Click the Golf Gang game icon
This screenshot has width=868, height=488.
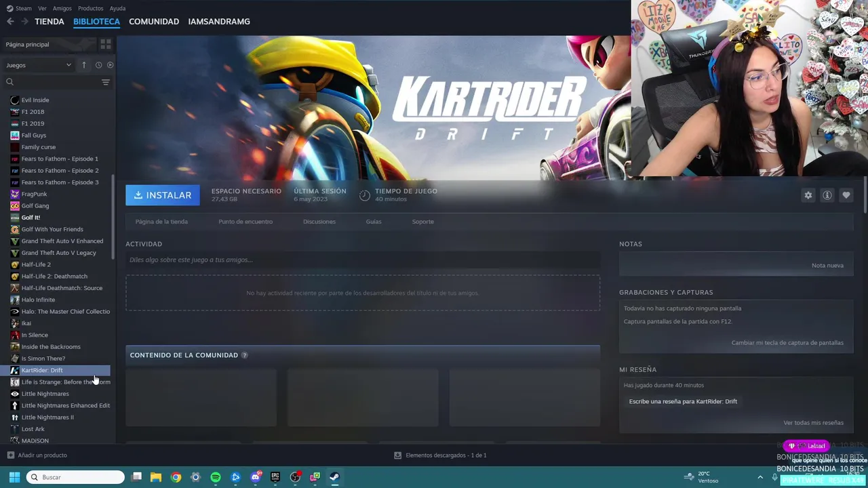click(15, 206)
